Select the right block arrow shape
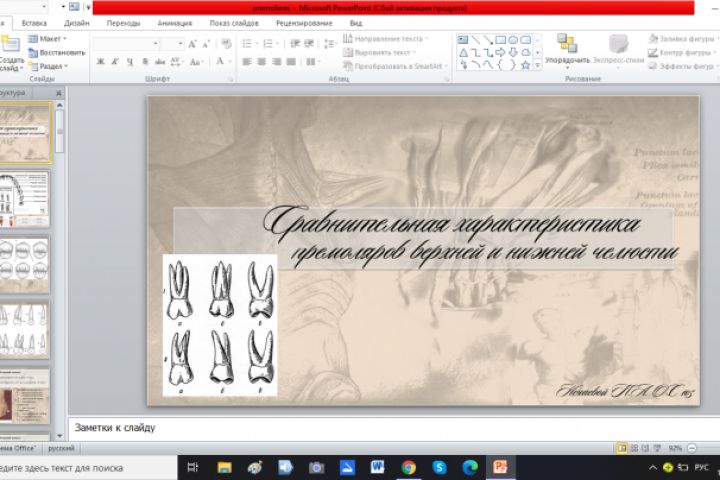The width and height of the screenshot is (720, 480). point(501,52)
